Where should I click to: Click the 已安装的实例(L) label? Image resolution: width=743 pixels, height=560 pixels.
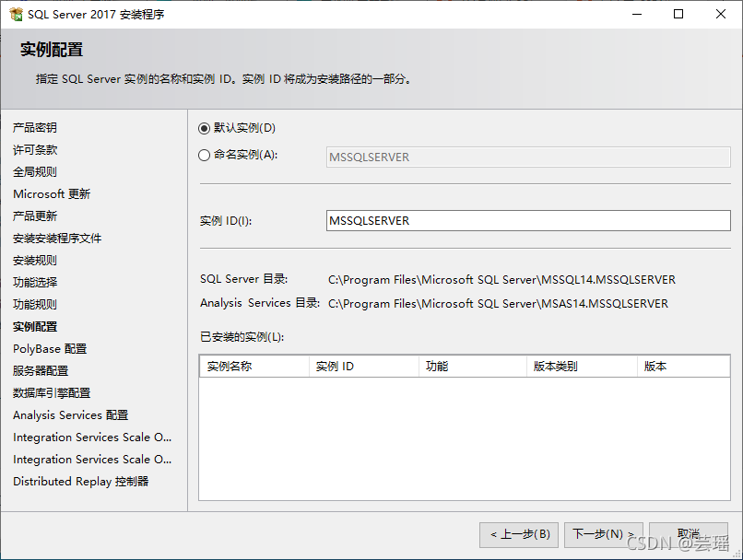coord(242,337)
